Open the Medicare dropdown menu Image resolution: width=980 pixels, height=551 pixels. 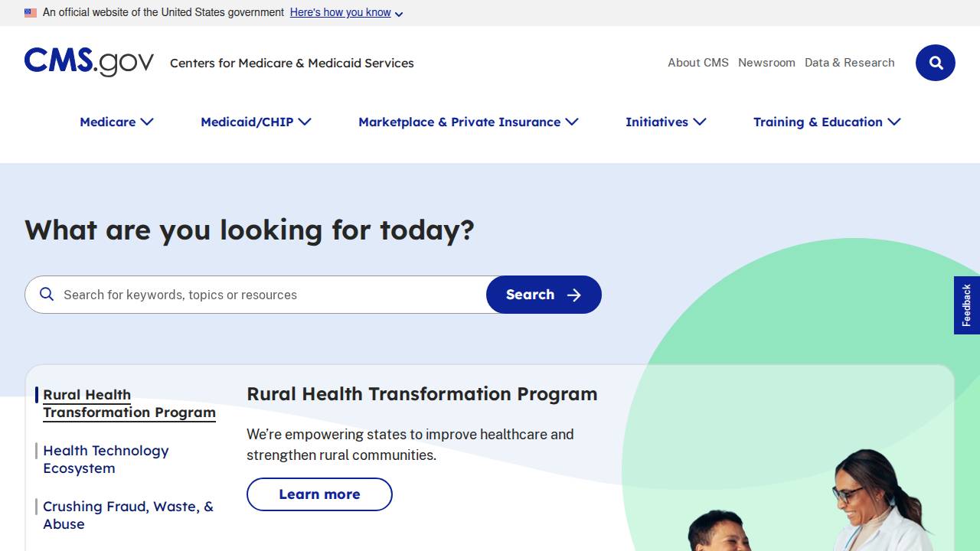116,122
